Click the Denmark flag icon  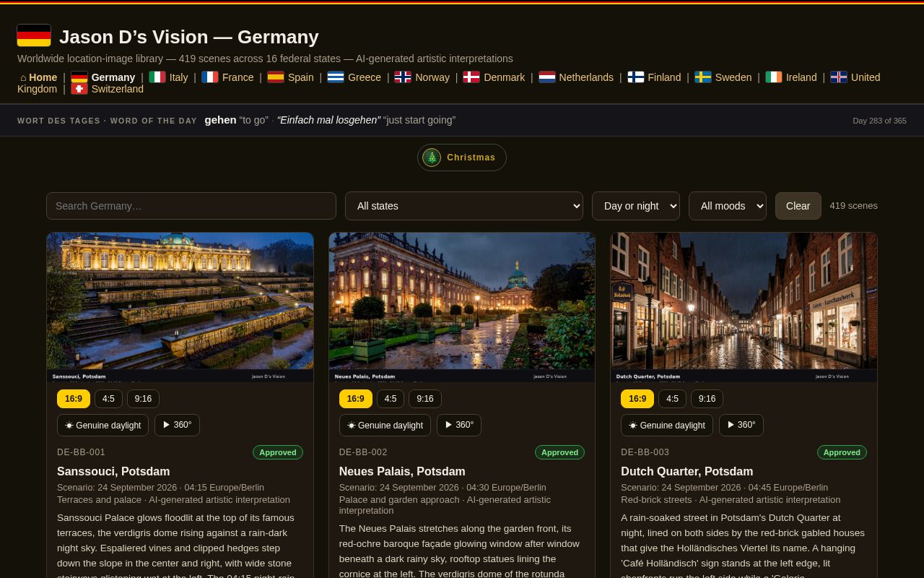(471, 77)
